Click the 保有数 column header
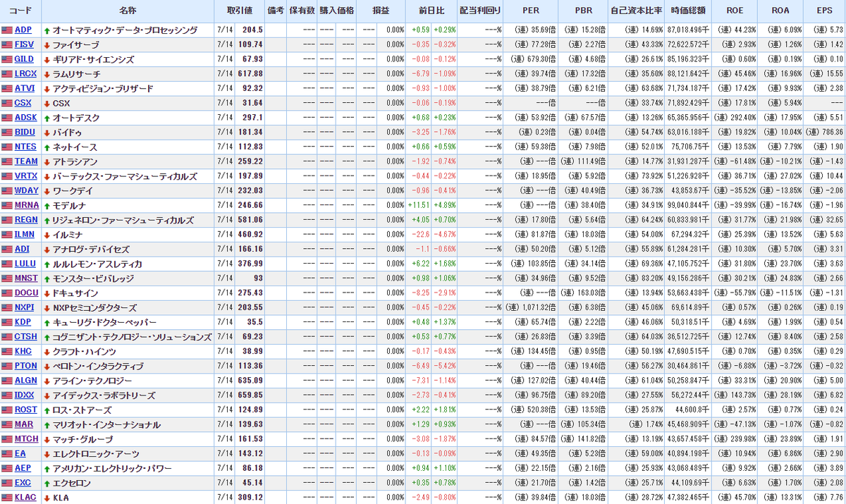This screenshot has height=504, width=846. pos(302,11)
